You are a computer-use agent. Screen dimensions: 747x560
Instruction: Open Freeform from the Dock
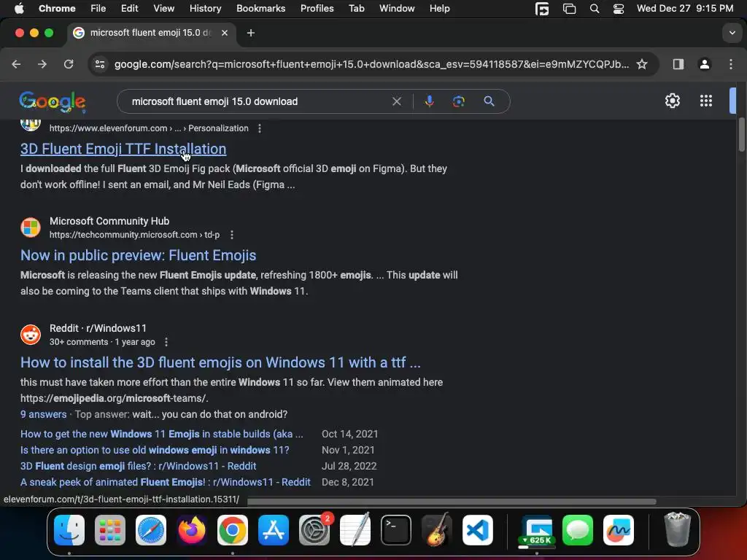pos(619,530)
